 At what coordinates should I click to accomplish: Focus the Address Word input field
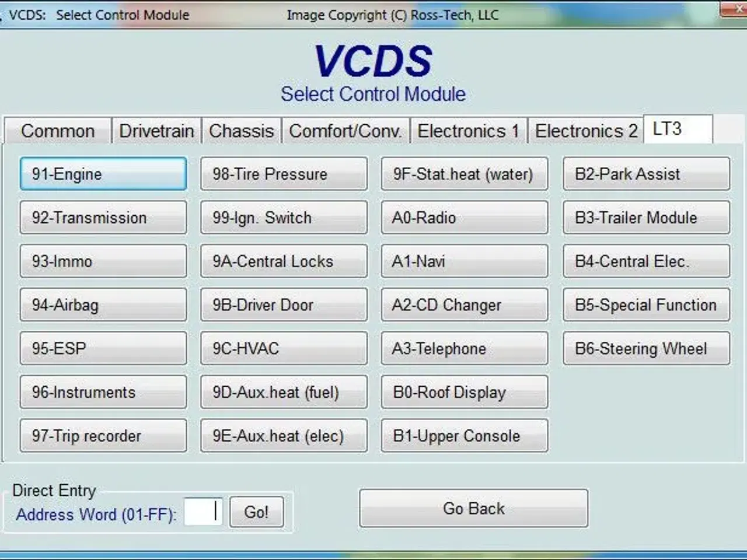(203, 511)
